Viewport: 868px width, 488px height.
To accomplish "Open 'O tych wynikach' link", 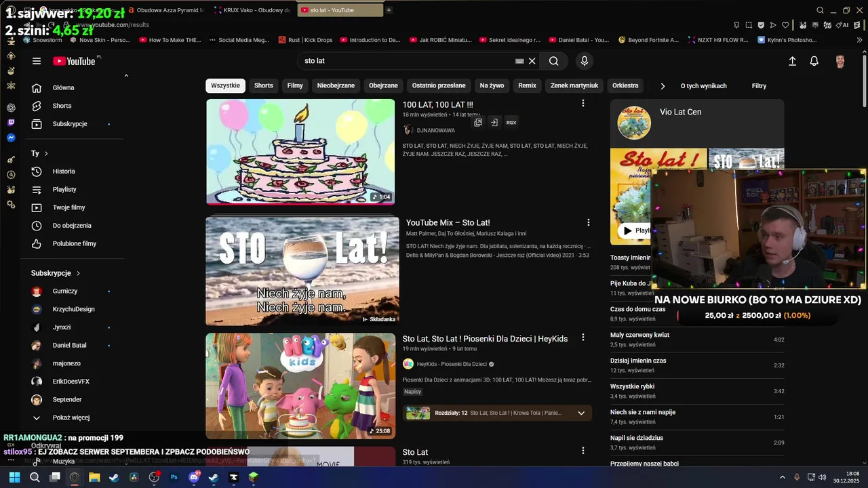I will pos(703,86).
